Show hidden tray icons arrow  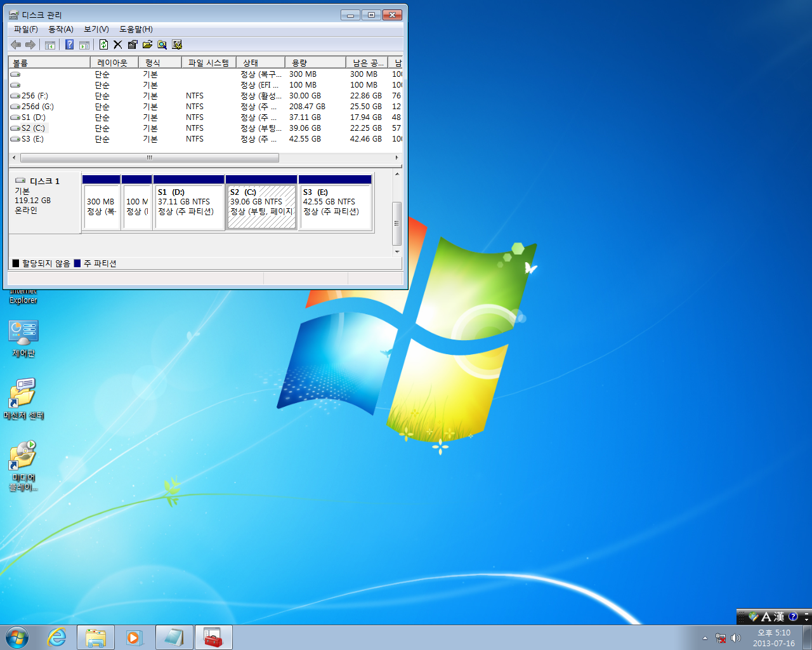705,638
